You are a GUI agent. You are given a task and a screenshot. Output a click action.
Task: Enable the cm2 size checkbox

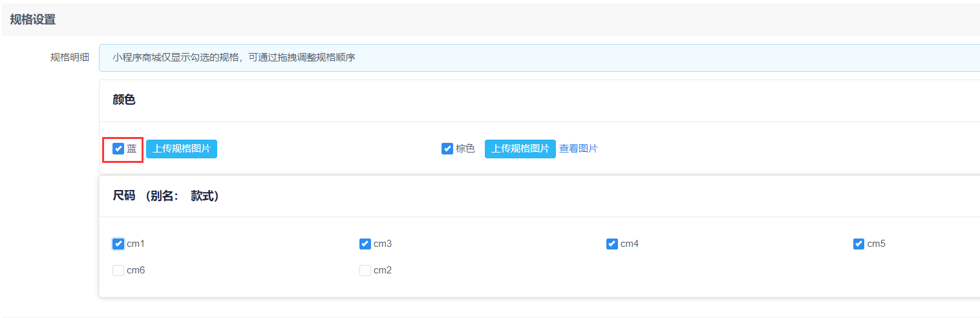365,270
